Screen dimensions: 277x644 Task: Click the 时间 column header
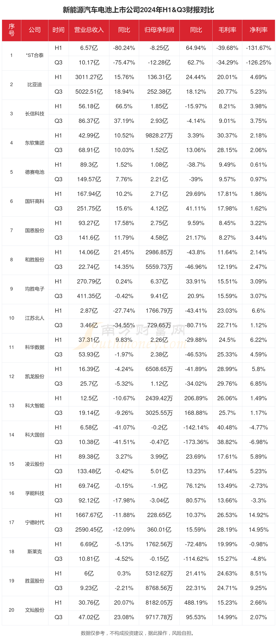coord(58,30)
